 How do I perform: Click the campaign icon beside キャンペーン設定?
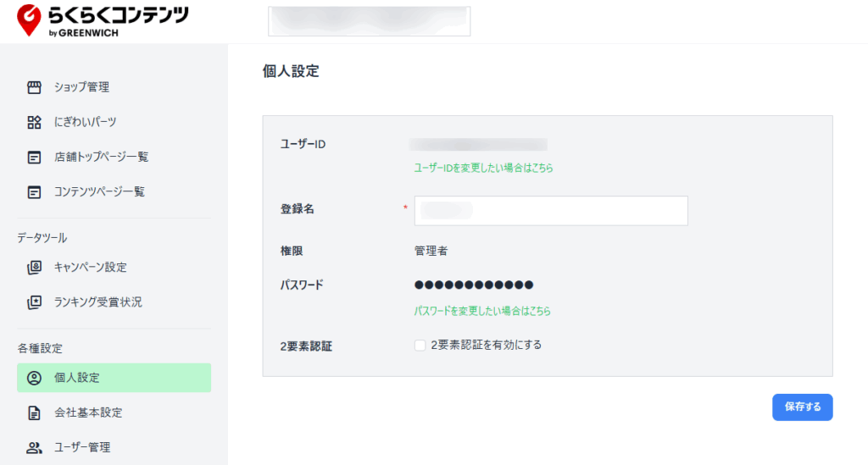(x=34, y=268)
